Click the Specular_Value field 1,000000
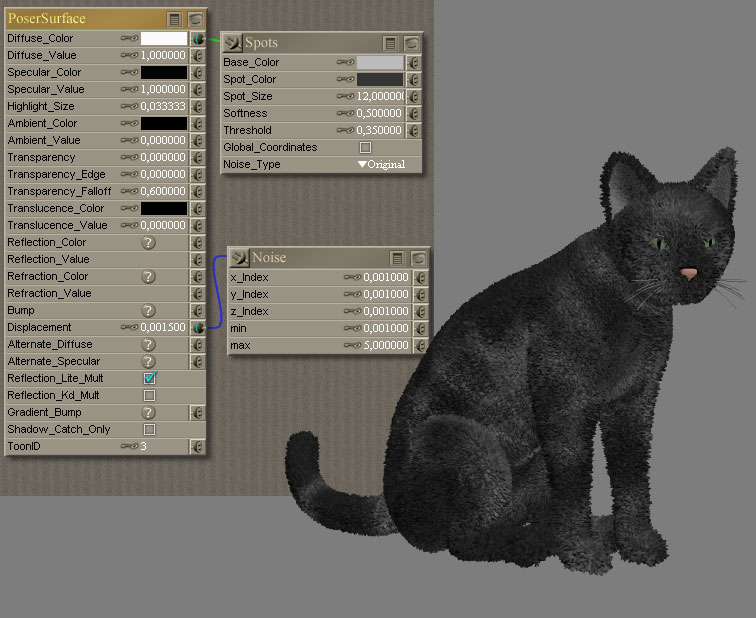The image size is (756, 618). click(x=163, y=90)
